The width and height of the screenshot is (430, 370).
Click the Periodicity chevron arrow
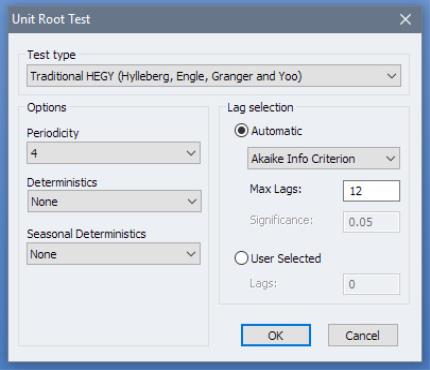(191, 153)
